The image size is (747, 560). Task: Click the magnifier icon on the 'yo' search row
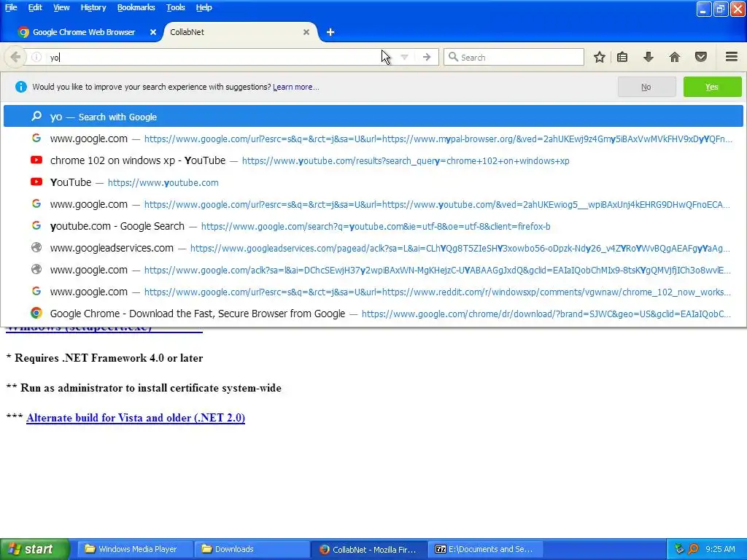pos(36,116)
